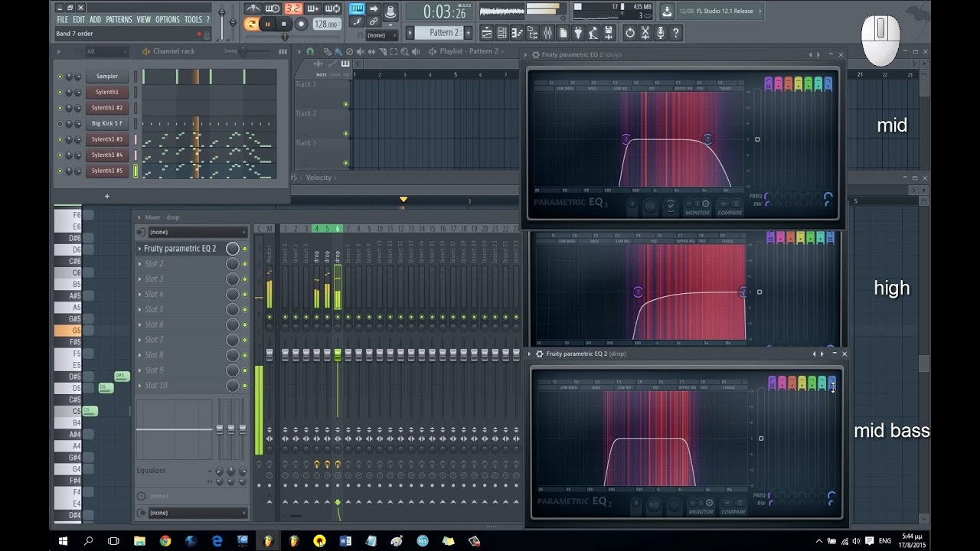Click the selected insert 6 volume fader
This screenshot has width=980, height=551.
click(x=338, y=355)
